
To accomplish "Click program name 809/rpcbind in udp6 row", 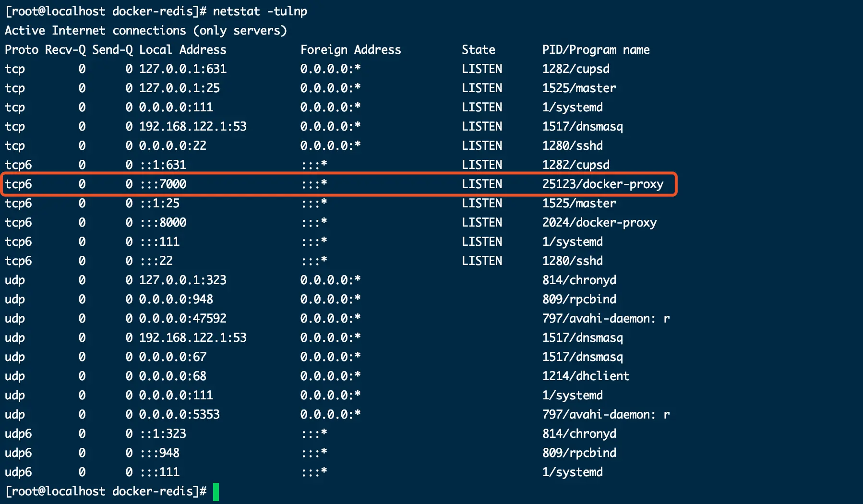I will (x=579, y=453).
